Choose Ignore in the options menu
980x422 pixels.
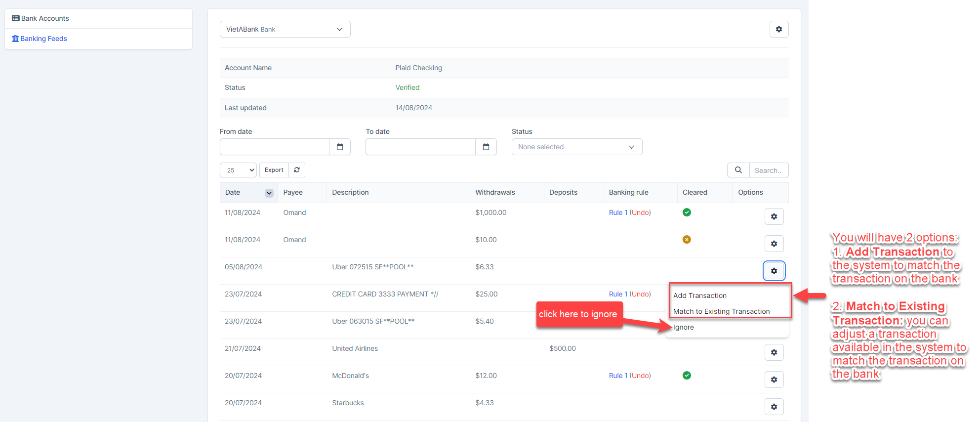684,327
